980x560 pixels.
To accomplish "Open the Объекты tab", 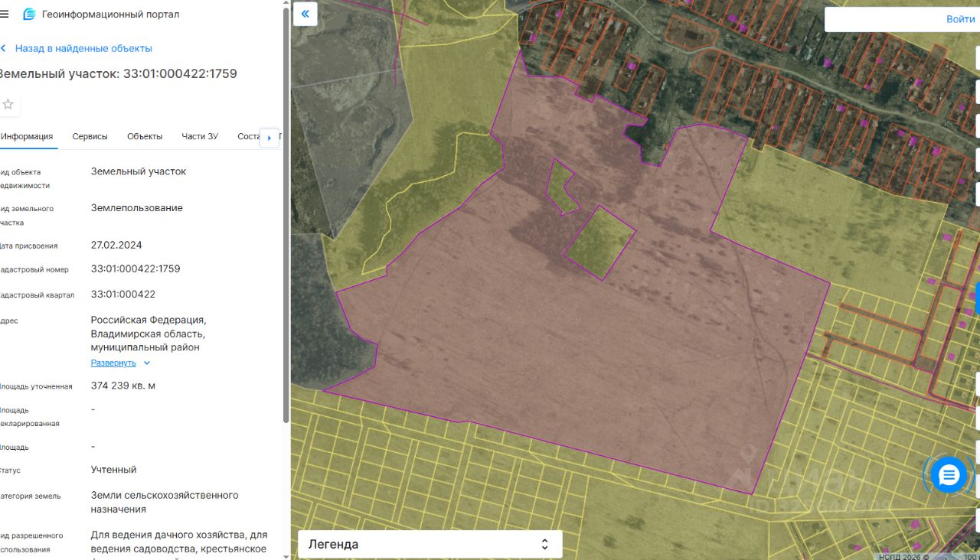I will [145, 136].
